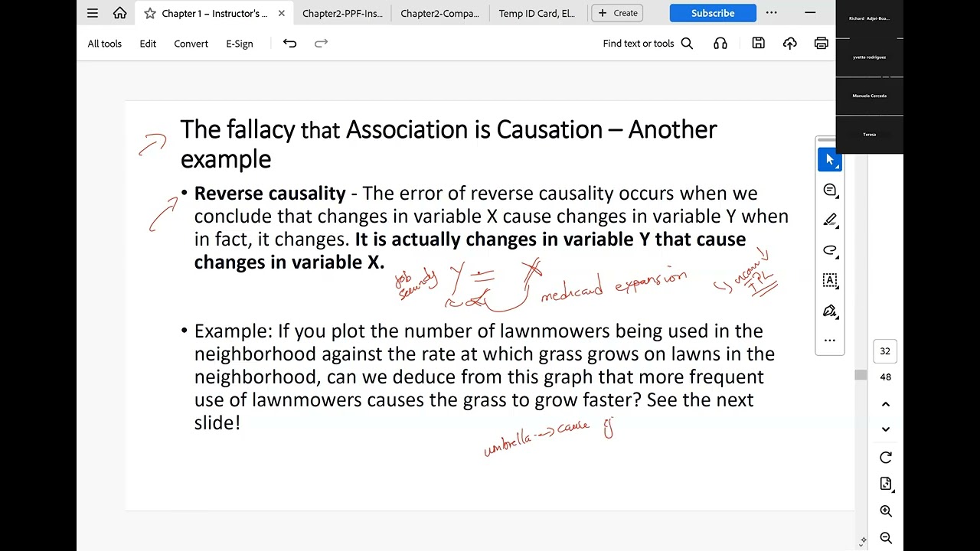Click the Redo arrow

(322, 44)
